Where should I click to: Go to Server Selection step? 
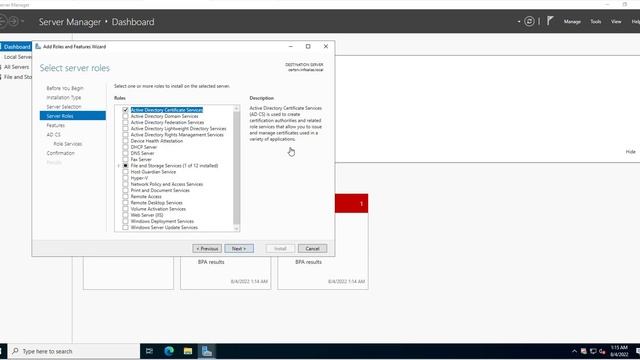click(x=64, y=107)
